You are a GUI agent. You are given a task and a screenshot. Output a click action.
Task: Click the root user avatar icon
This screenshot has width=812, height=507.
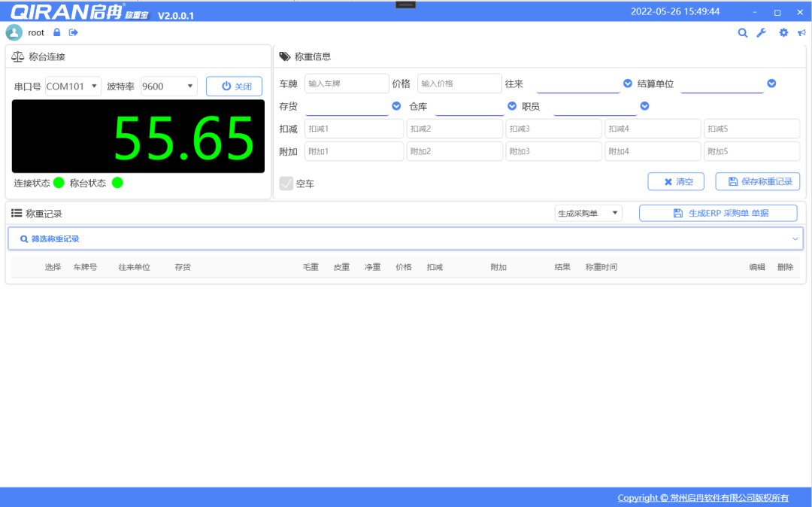(x=14, y=32)
